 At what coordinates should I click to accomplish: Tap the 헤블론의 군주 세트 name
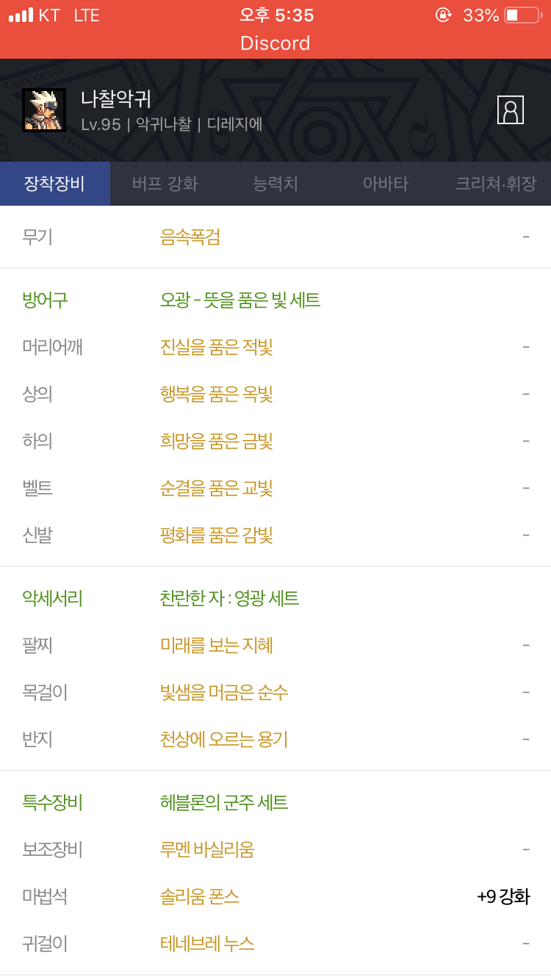pyautogui.click(x=224, y=802)
